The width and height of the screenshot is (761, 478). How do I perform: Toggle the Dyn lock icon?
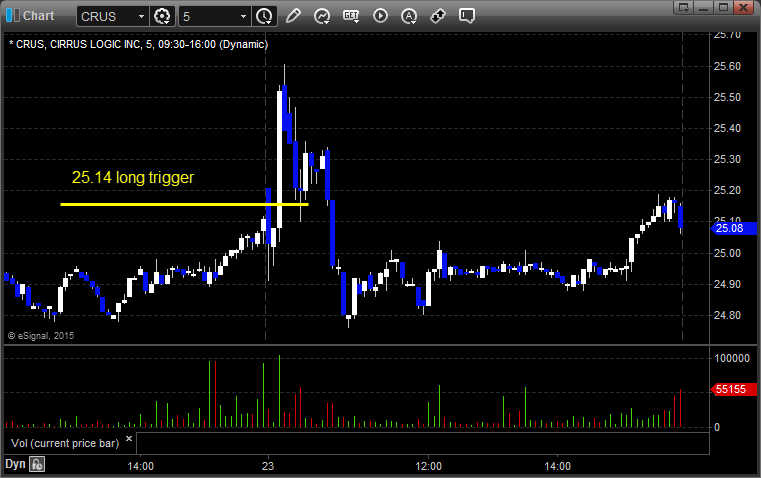pyautogui.click(x=37, y=464)
